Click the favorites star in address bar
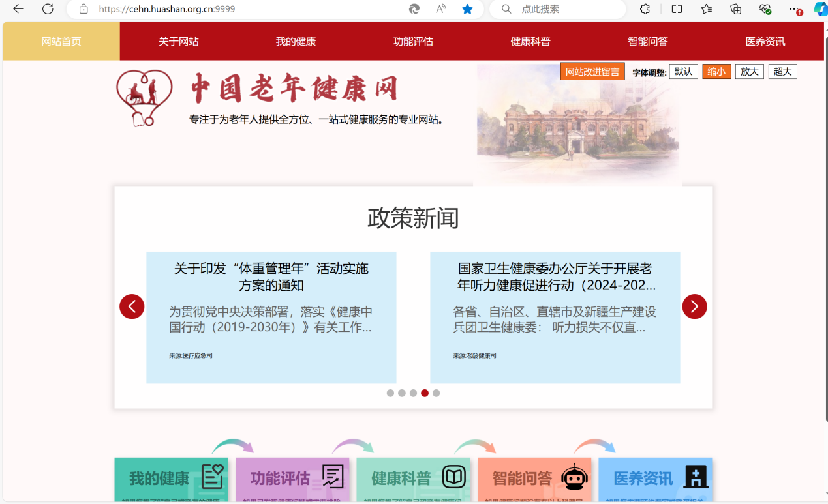Image resolution: width=828 pixels, height=504 pixels. point(467,9)
